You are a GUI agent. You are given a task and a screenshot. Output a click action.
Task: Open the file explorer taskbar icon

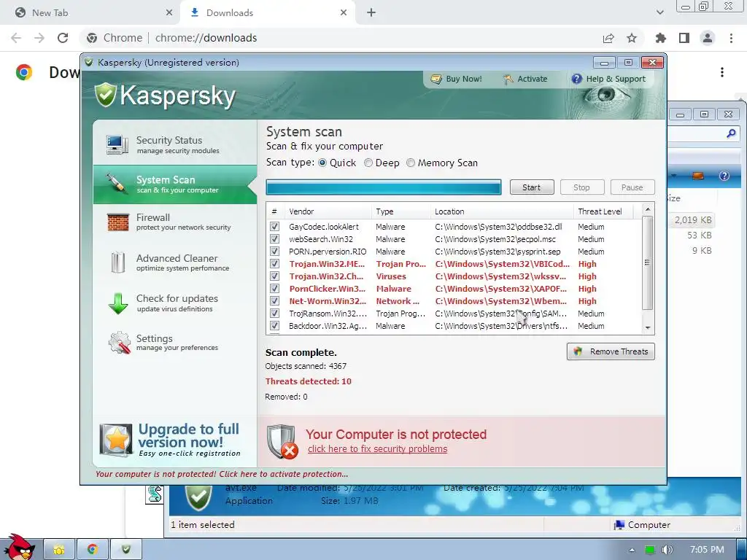(x=59, y=550)
